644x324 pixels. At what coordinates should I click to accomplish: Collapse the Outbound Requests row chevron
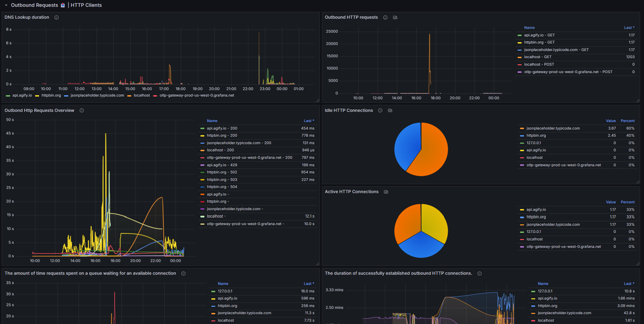(6, 5)
